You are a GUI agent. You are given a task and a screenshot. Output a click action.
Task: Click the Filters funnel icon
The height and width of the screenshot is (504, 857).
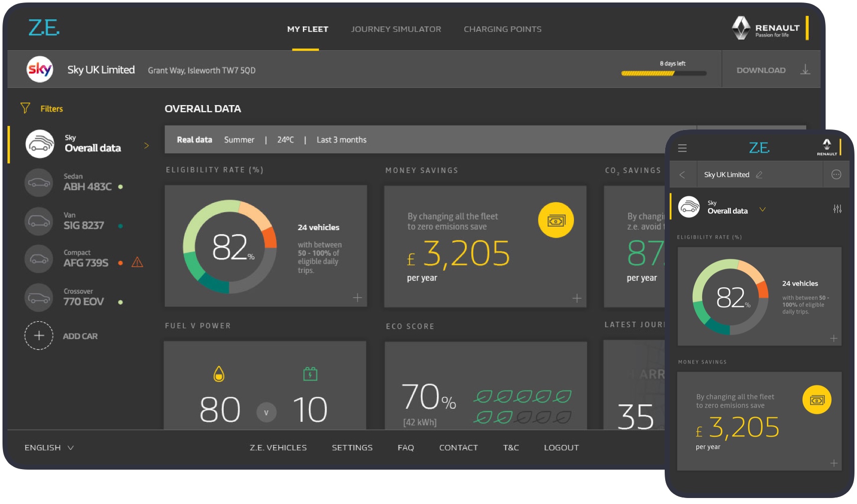point(25,108)
